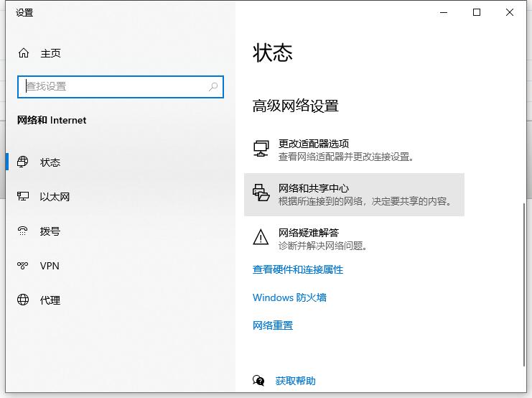Open the 以太网 settings page
The height and width of the screenshot is (398, 532).
click(x=55, y=197)
